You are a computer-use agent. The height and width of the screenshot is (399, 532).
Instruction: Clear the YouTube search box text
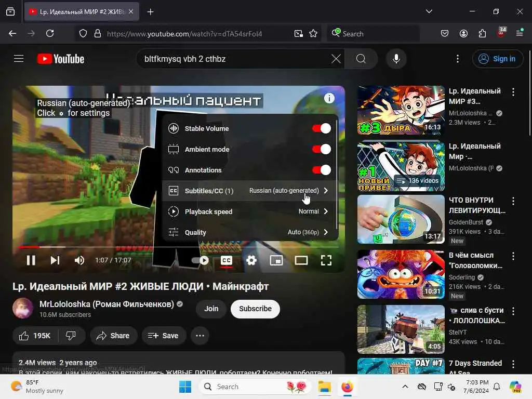coord(336,59)
